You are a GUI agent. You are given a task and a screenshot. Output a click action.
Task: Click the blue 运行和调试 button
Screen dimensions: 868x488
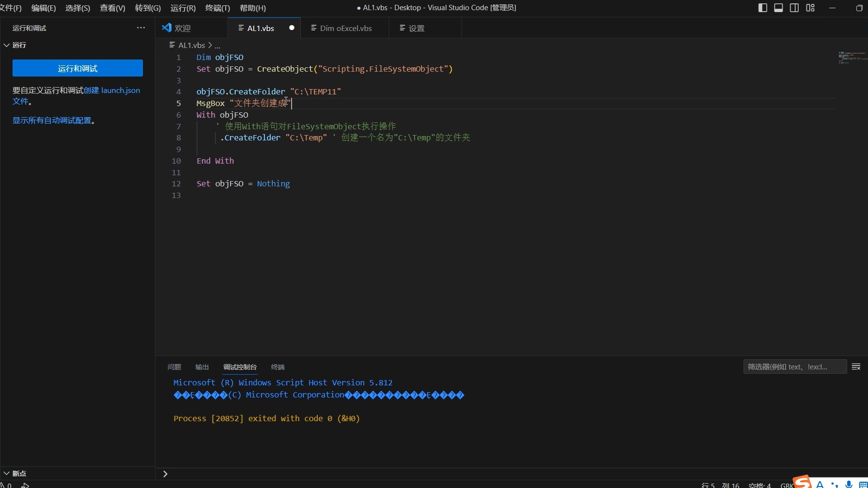pyautogui.click(x=77, y=68)
